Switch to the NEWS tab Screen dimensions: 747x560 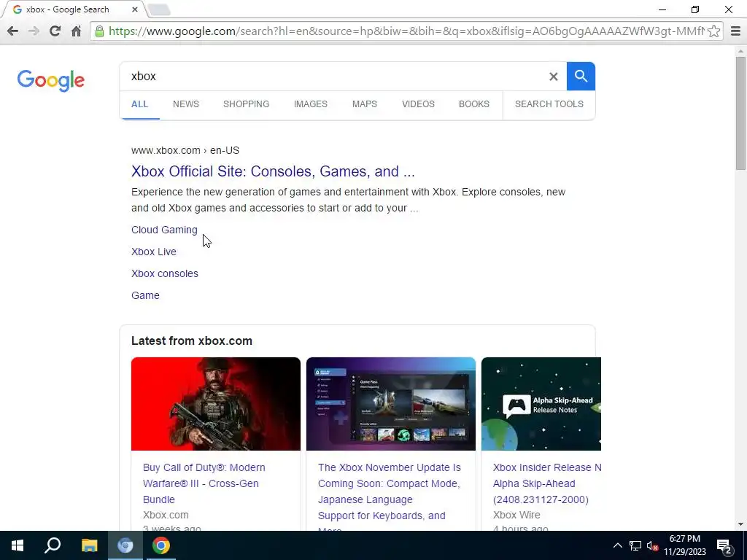coord(186,104)
